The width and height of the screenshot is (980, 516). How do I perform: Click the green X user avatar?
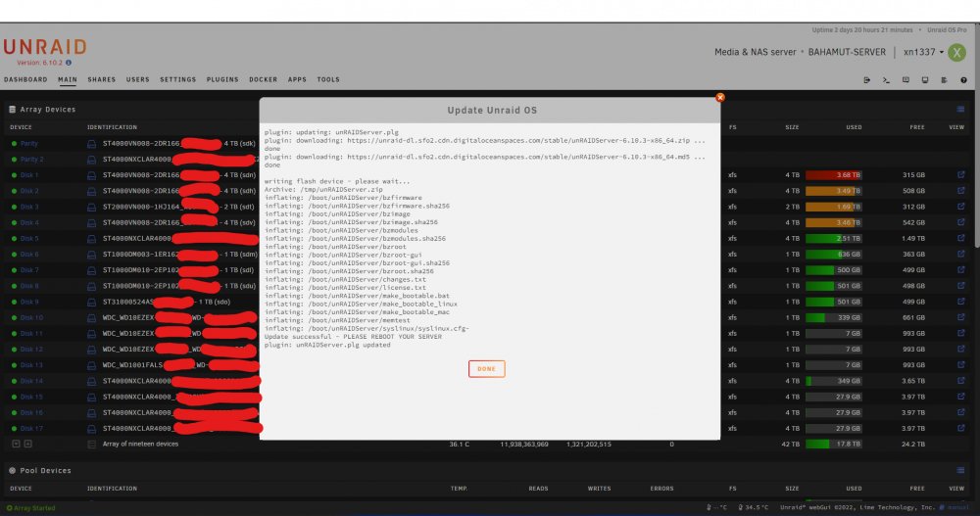[956, 53]
